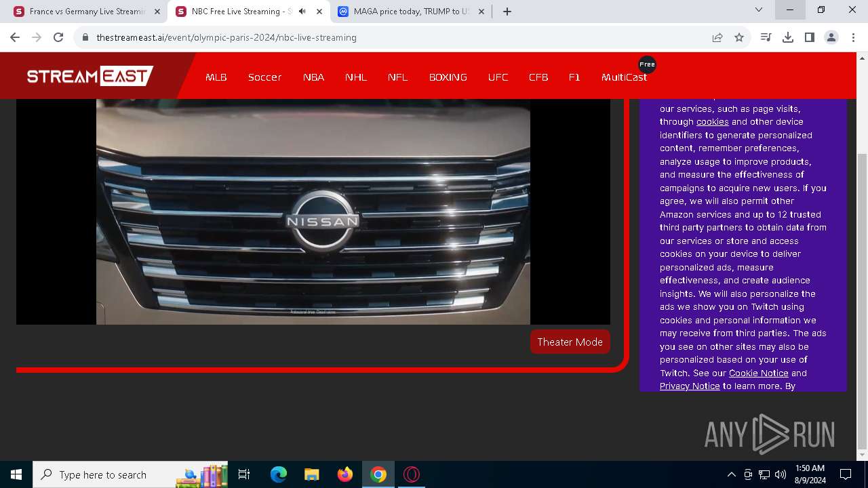
Task: Open the F1 section
Action: 574,77
